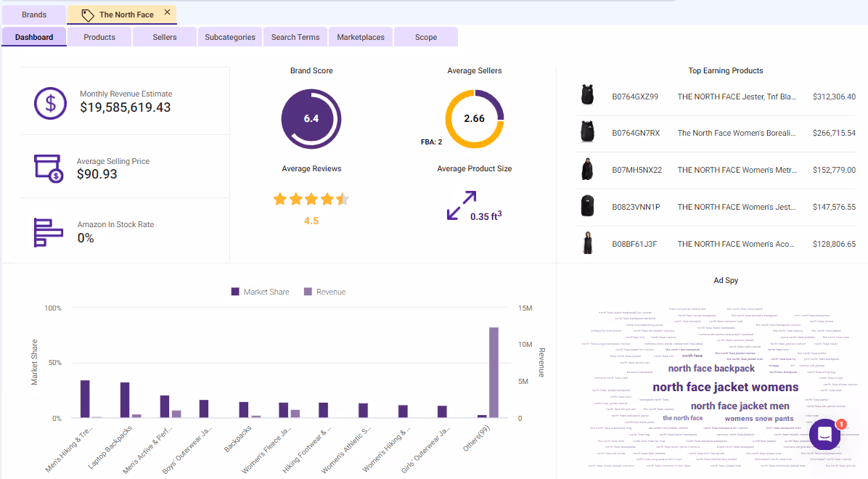868x479 pixels.
Task: Click the Average Reviews star rating
Action: click(311, 200)
